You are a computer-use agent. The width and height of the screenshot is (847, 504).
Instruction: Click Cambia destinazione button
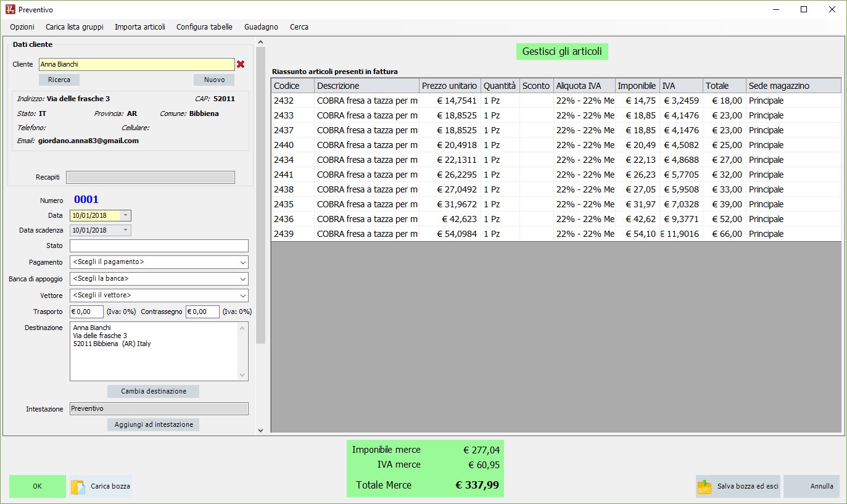[x=154, y=391]
